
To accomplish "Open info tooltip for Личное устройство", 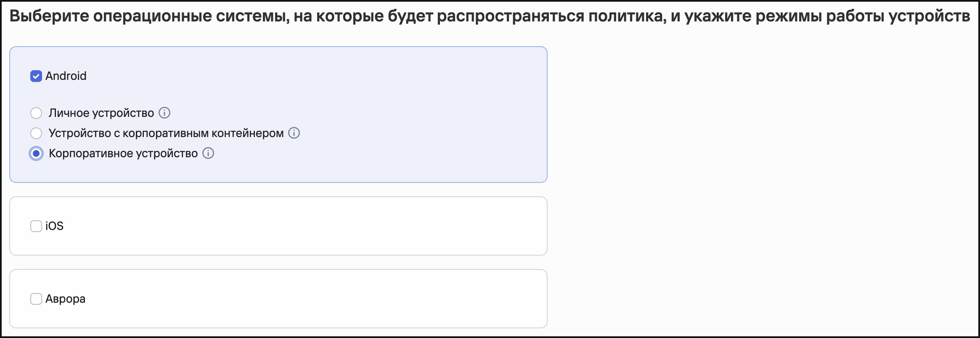I will point(164,113).
